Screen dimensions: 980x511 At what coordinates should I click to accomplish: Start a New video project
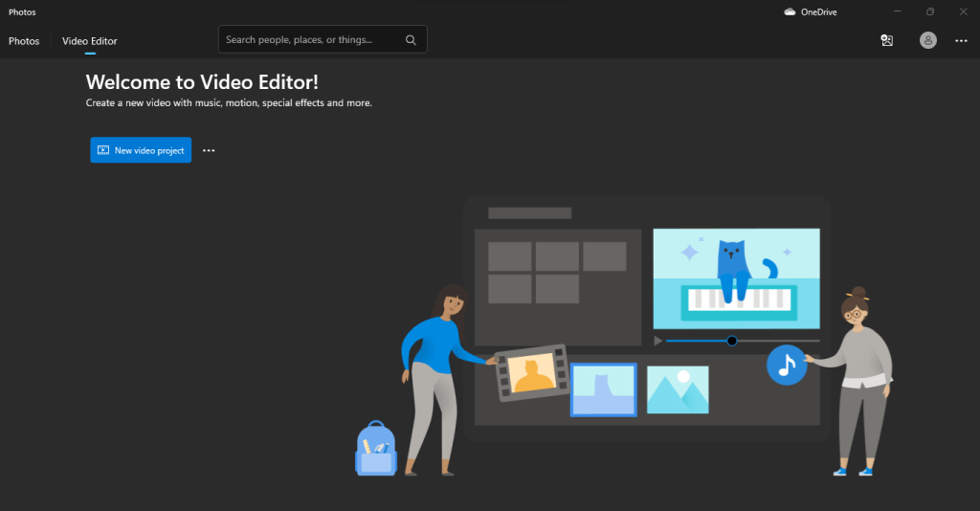pyautogui.click(x=141, y=150)
